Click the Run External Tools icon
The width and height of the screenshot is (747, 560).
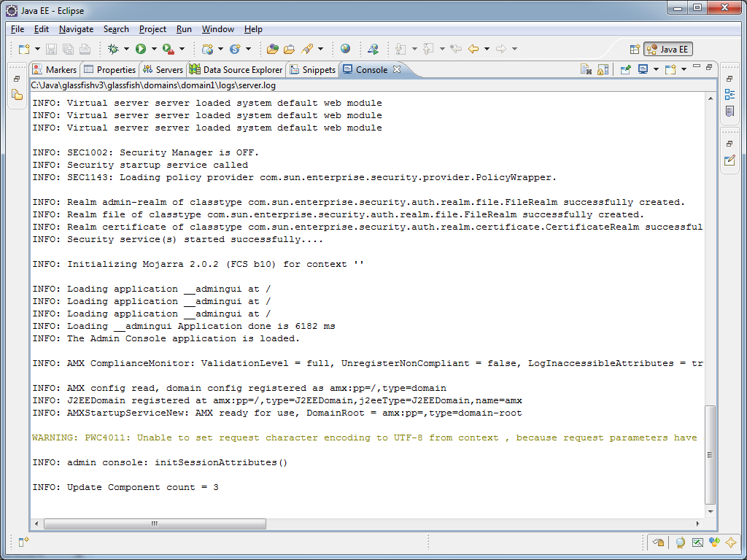click(x=168, y=49)
